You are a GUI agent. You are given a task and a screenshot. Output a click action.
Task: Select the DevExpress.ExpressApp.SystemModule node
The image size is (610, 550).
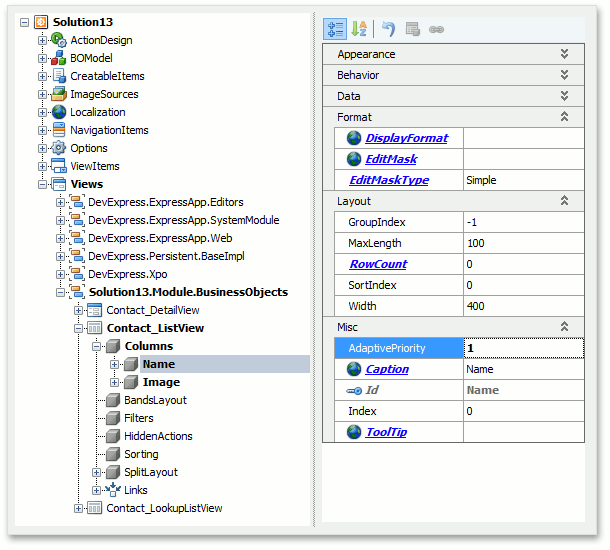(184, 220)
